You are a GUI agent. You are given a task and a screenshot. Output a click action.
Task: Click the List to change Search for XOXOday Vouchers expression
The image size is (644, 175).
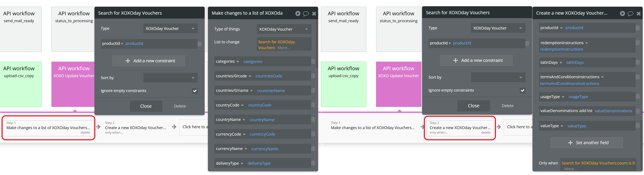pyautogui.click(x=276, y=45)
